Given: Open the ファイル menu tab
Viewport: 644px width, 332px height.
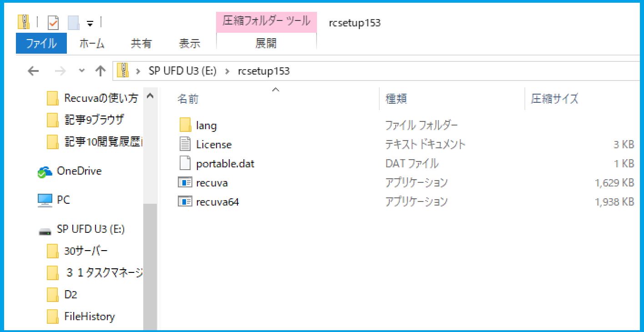Looking at the screenshot, I should pyautogui.click(x=41, y=43).
